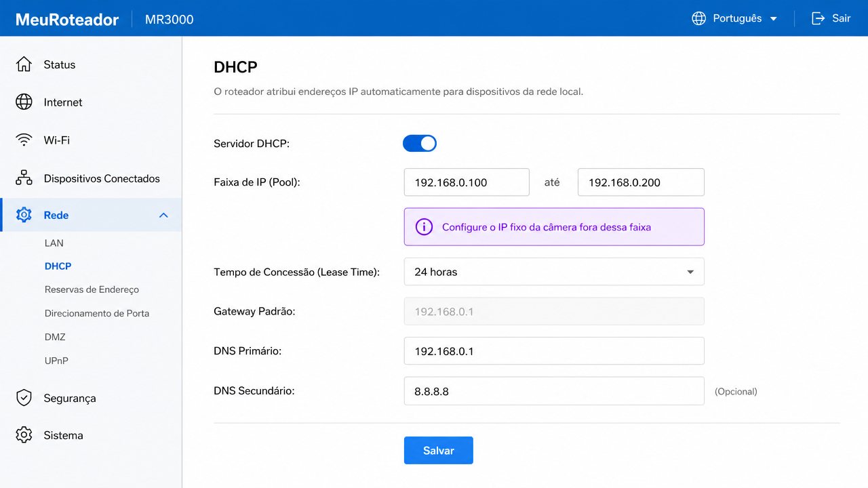Viewport: 868px width, 488px height.
Task: Log out using the Sair link
Action: (831, 18)
